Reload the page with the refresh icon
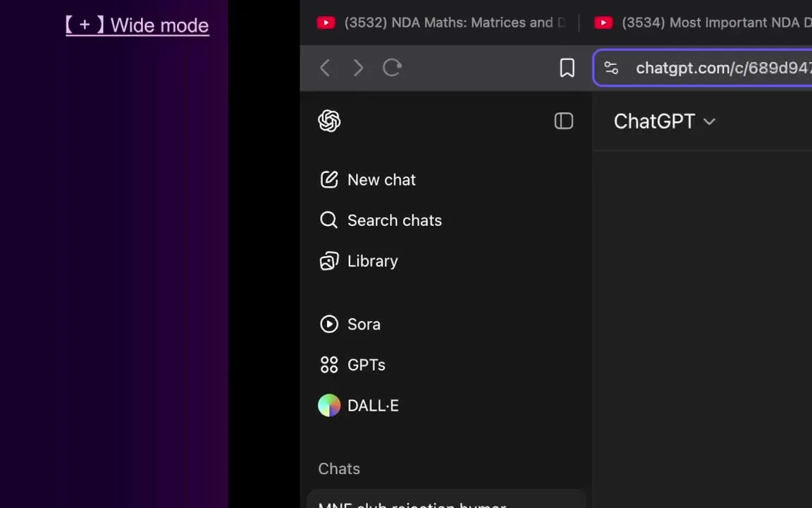This screenshot has height=508, width=812. tap(392, 68)
